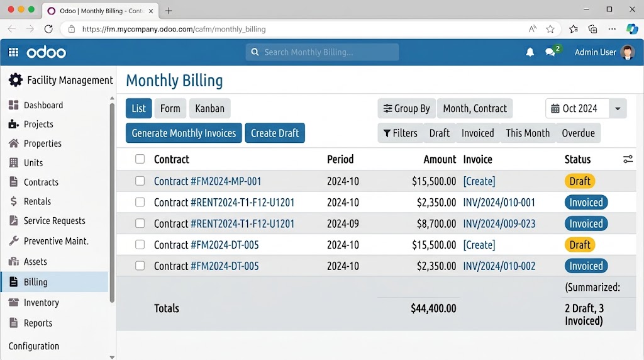Check the INV/2024/010-002 row checkbox
The height and width of the screenshot is (360, 644).
coord(140,266)
